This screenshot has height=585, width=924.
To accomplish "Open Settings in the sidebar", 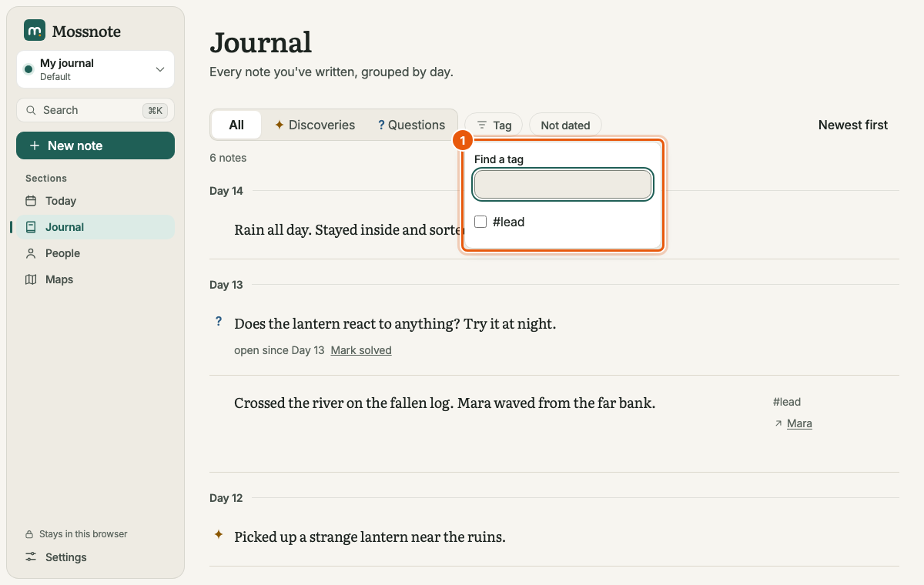I will click(95, 557).
